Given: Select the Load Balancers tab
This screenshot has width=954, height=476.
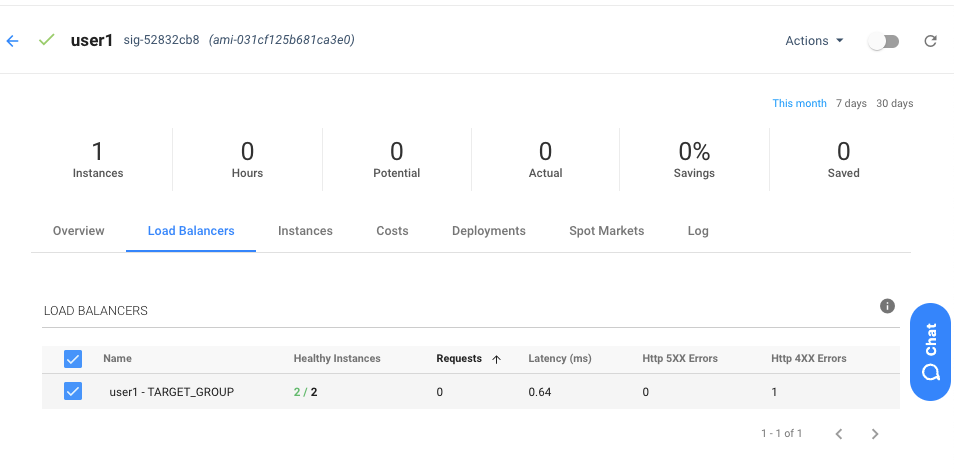Looking at the screenshot, I should 191,231.
